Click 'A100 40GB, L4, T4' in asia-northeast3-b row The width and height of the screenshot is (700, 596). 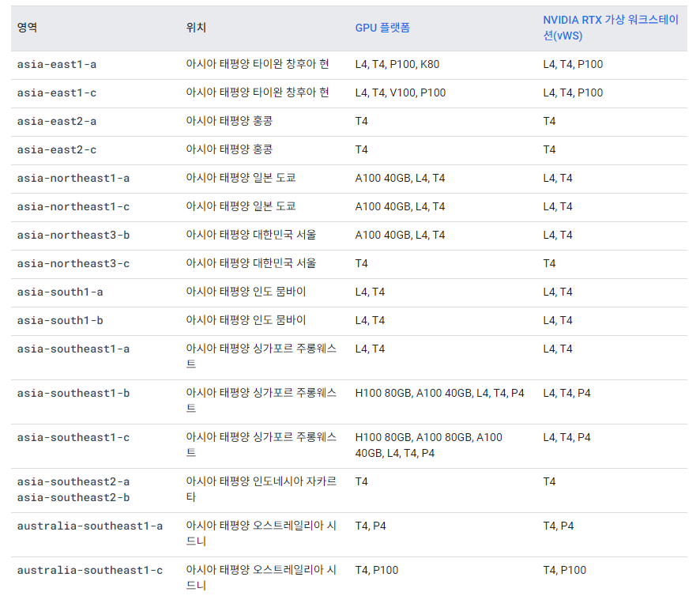pyautogui.click(x=400, y=236)
